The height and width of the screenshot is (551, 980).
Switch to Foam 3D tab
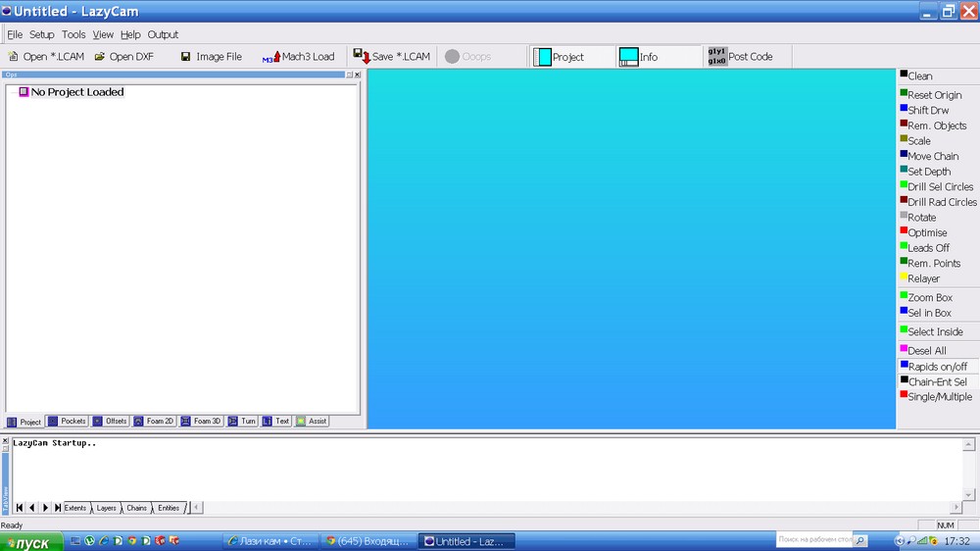tap(201, 421)
